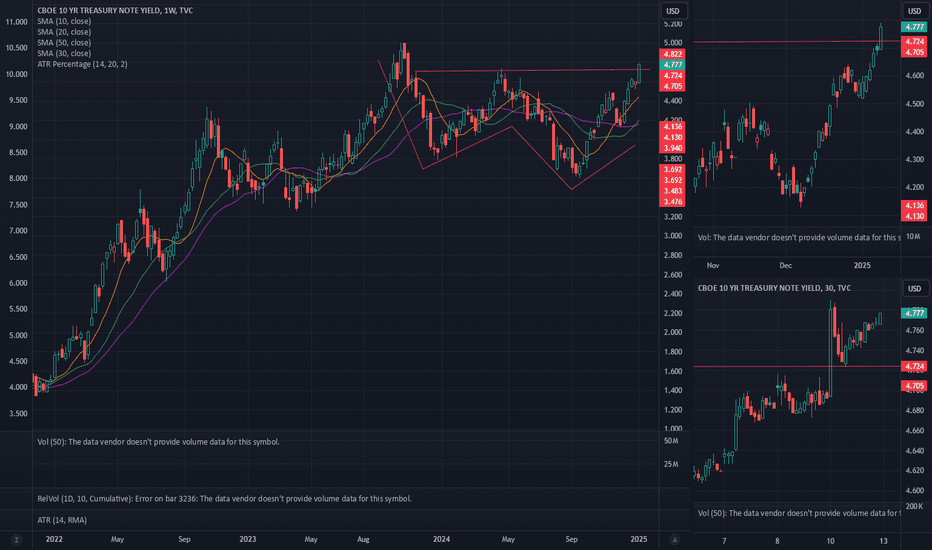Screen dimensions: 932x550
Task: Click the 25M value on the weekly volume scale
Action: tap(671, 464)
